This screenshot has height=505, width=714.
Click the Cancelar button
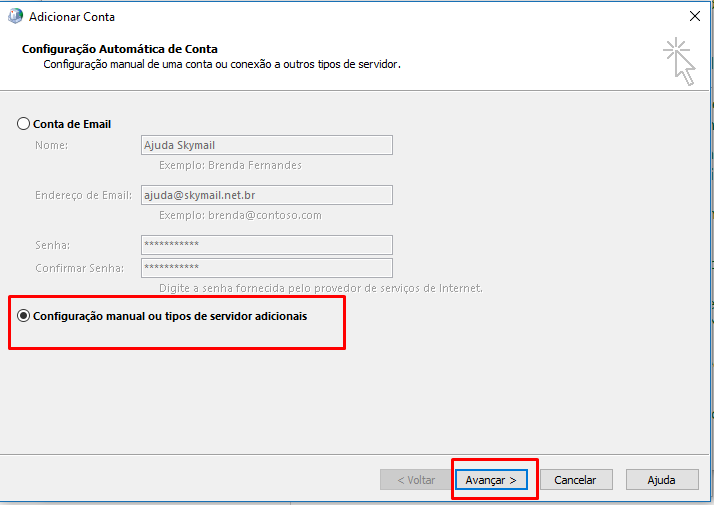click(576, 480)
